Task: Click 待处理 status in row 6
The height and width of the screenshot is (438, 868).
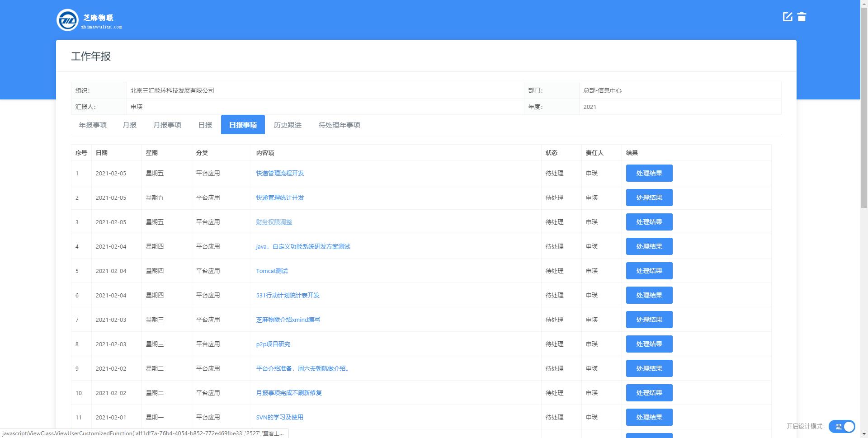Action: tap(554, 295)
